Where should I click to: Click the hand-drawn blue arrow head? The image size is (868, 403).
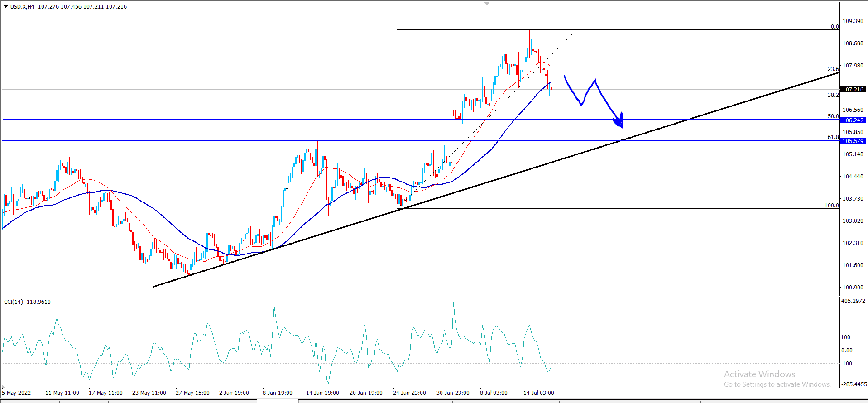pyautogui.click(x=619, y=121)
